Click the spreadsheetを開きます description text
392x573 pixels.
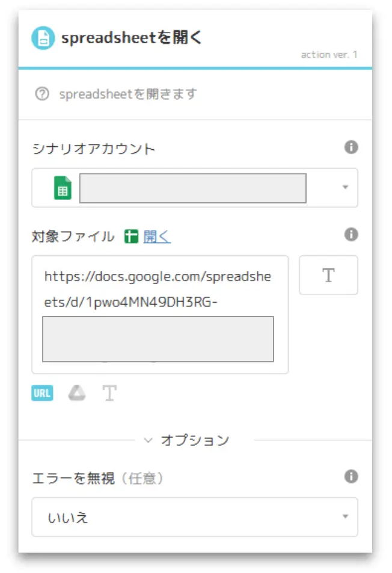128,94
